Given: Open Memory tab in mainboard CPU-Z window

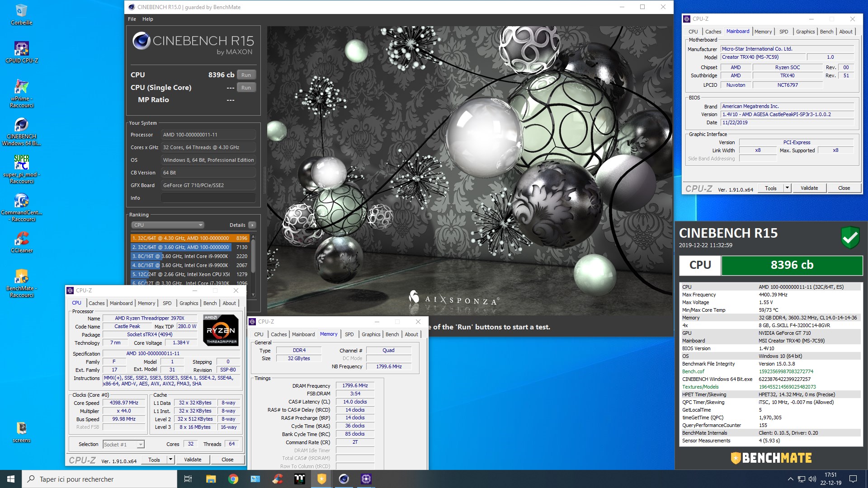Looking at the screenshot, I should point(763,32).
